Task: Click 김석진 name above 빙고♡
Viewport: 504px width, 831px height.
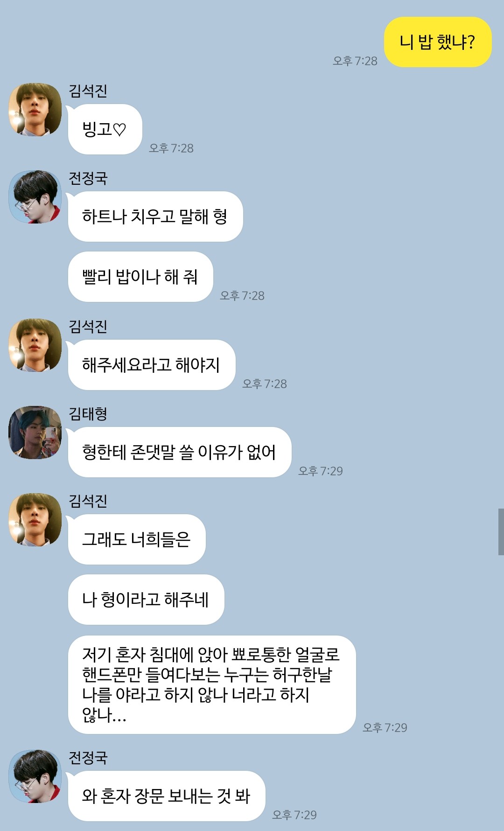Action: (x=88, y=91)
